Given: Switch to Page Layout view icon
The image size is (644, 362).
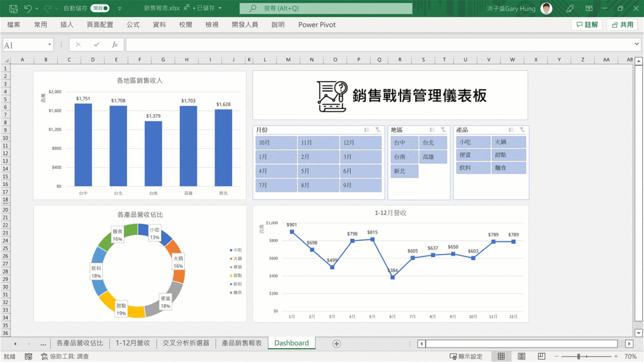Looking at the screenshot, I should pos(521,356).
